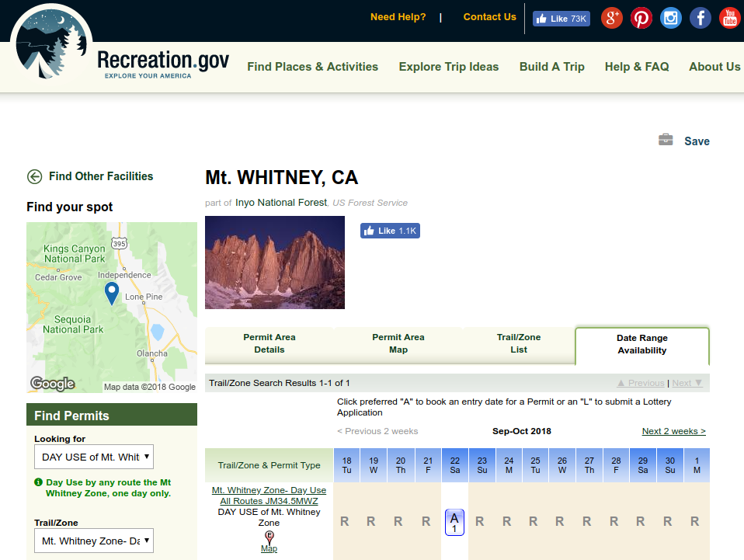Click the Instagram icon in header
744x560 pixels.
pos(671,18)
